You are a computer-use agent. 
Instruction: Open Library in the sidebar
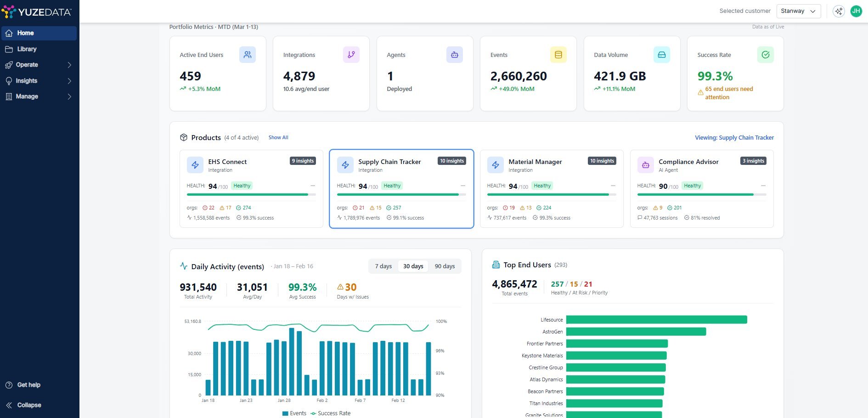[27, 49]
